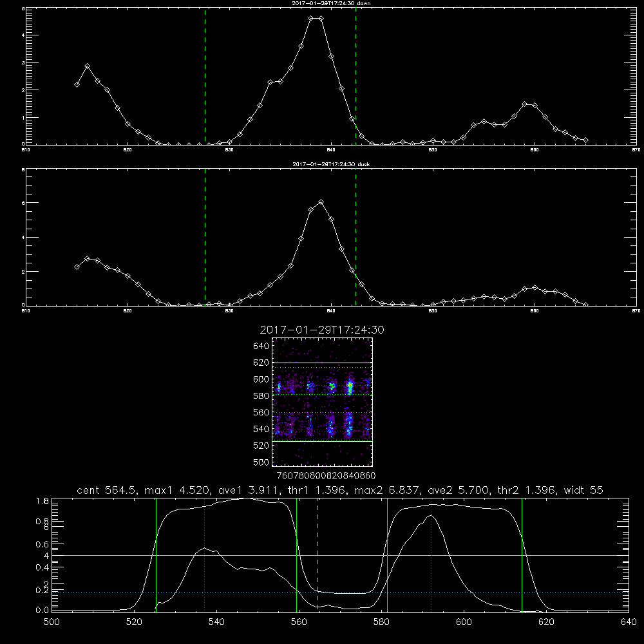The image size is (644, 644).
Task: Click the '500' y-axis label beside the spectral image
Action: point(261,462)
